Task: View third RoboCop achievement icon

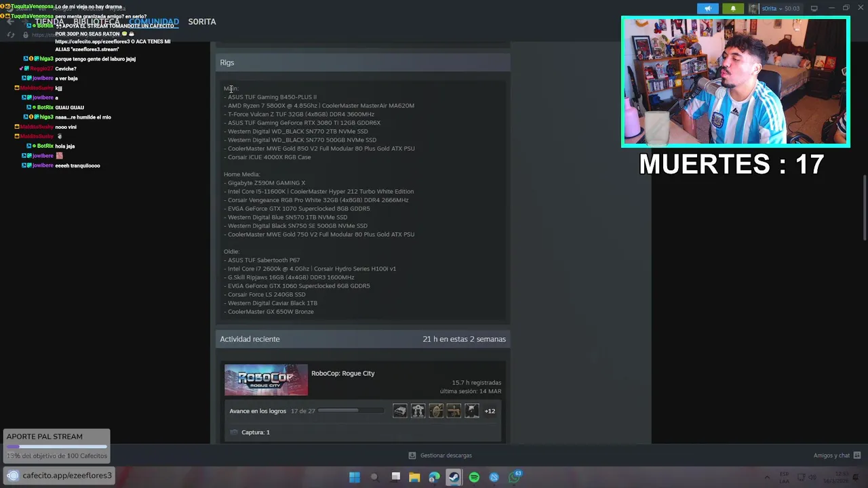Action: pos(436,411)
